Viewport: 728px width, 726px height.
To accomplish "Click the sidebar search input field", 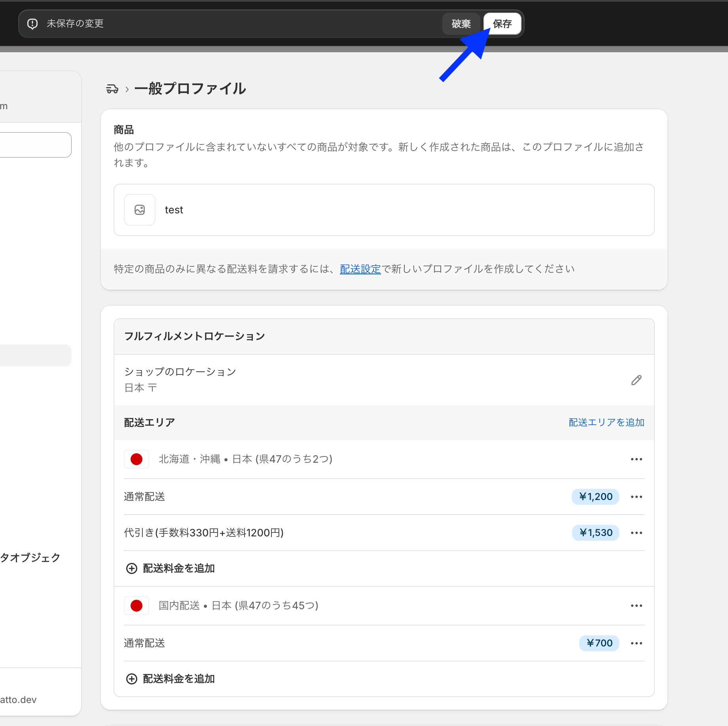I will pyautogui.click(x=36, y=145).
